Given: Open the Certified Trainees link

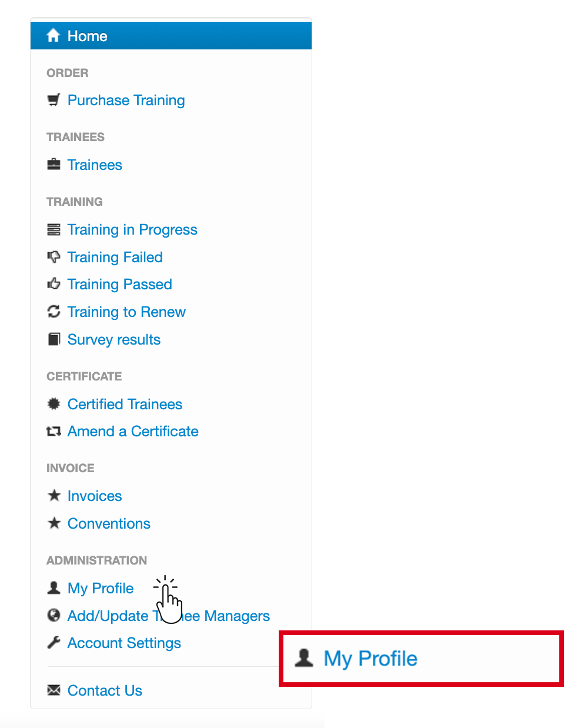Looking at the screenshot, I should (x=125, y=404).
